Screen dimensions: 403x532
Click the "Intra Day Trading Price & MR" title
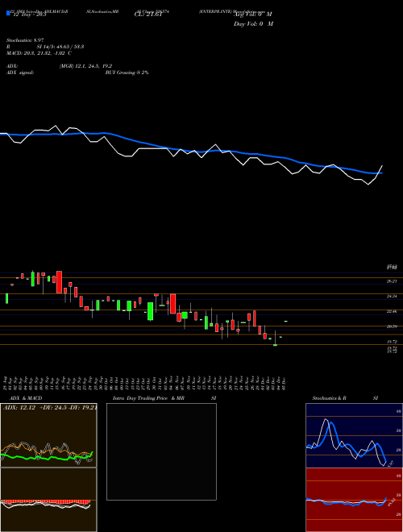pyautogui.click(x=148, y=398)
